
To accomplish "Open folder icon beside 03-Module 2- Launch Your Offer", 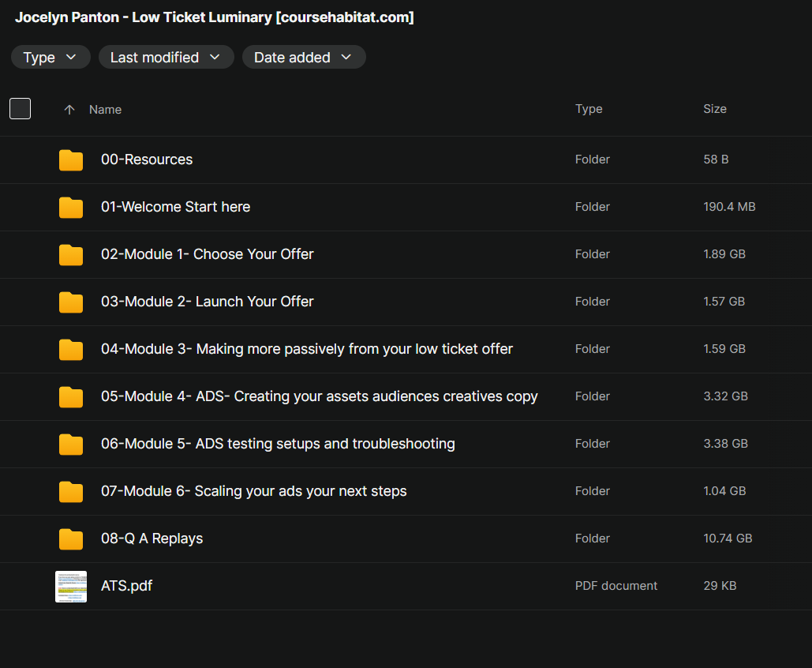I will (x=71, y=302).
